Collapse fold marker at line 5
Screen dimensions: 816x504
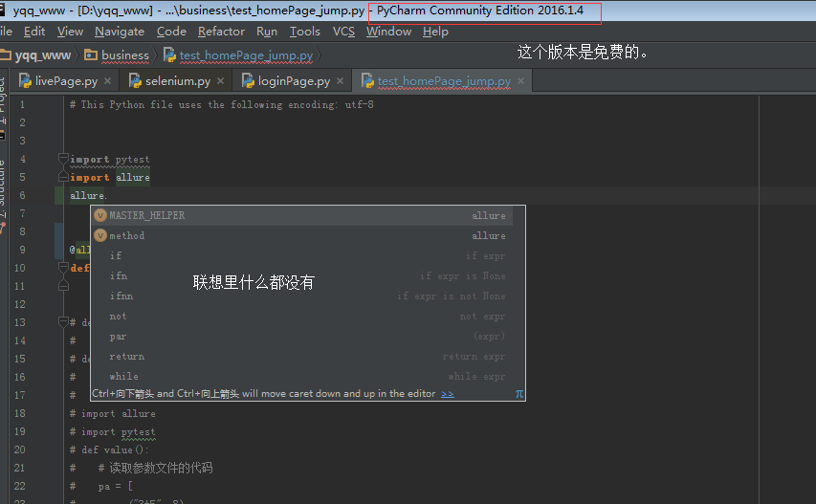click(63, 177)
